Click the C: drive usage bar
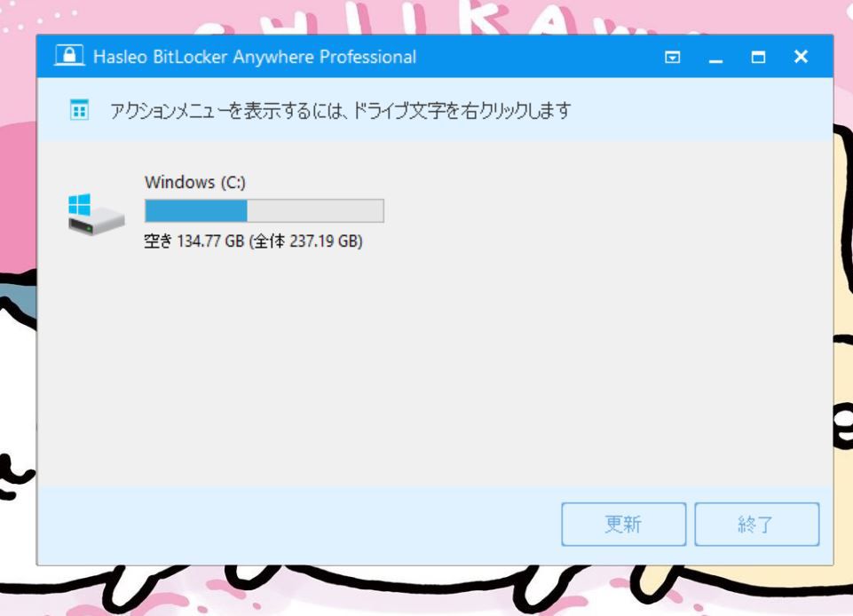 (265, 210)
